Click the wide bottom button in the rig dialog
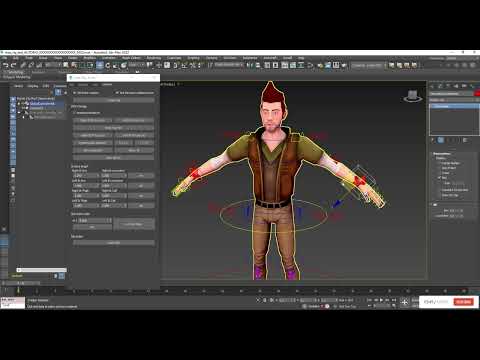The width and height of the screenshot is (480, 360). [114, 243]
